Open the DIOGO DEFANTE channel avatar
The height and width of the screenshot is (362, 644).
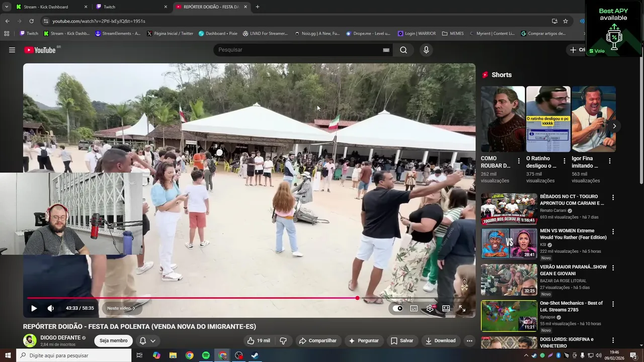[x=30, y=340]
